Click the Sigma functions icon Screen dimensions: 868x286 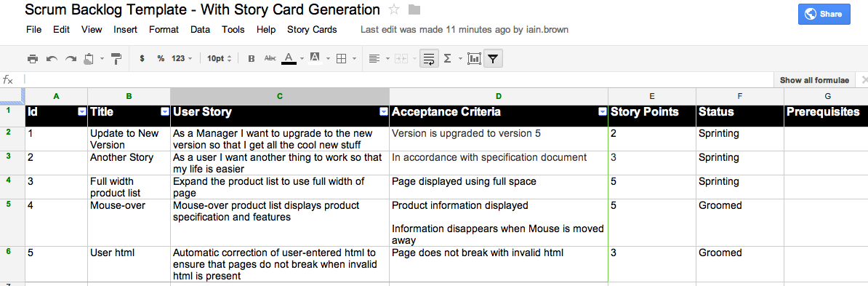point(447,58)
